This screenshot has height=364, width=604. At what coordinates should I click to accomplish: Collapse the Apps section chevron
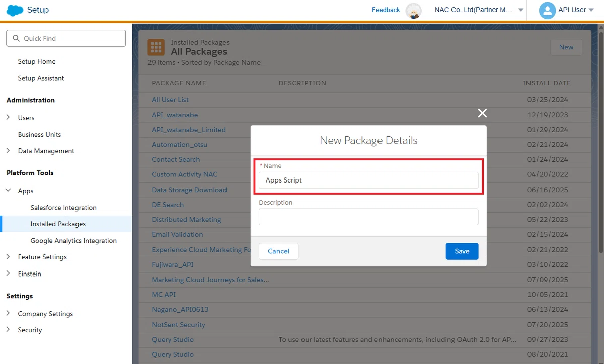click(8, 191)
